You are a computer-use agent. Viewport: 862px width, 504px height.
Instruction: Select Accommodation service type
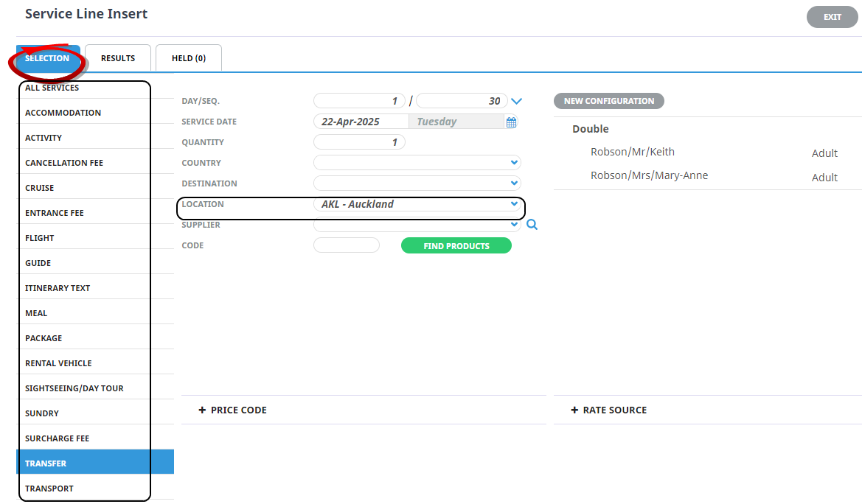point(63,113)
